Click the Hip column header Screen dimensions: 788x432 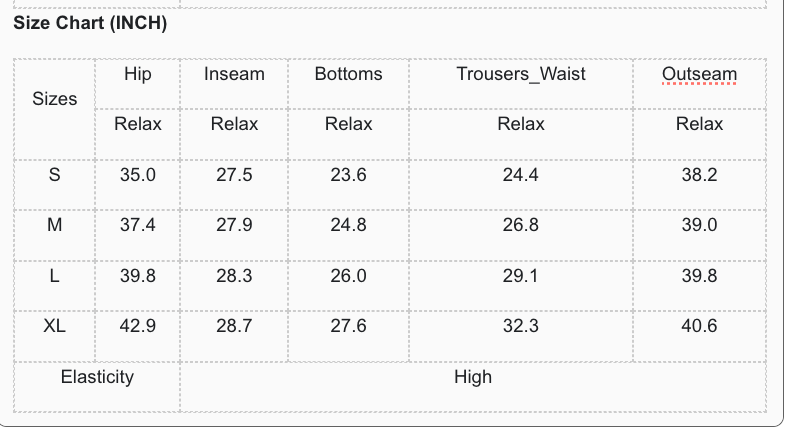(x=138, y=74)
